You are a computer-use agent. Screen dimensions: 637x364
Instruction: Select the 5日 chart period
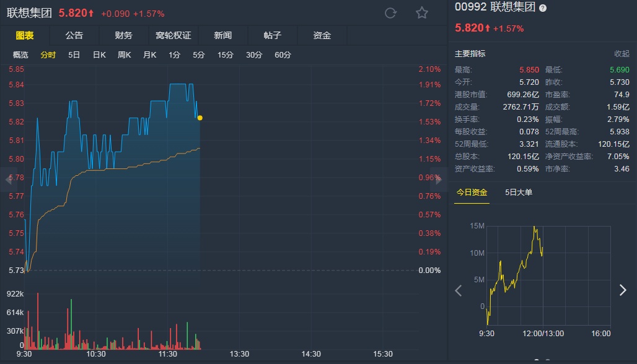pos(74,55)
